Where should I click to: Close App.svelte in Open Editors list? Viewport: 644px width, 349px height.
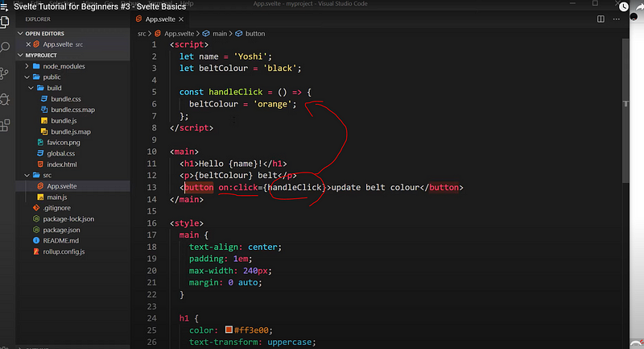pos(28,44)
